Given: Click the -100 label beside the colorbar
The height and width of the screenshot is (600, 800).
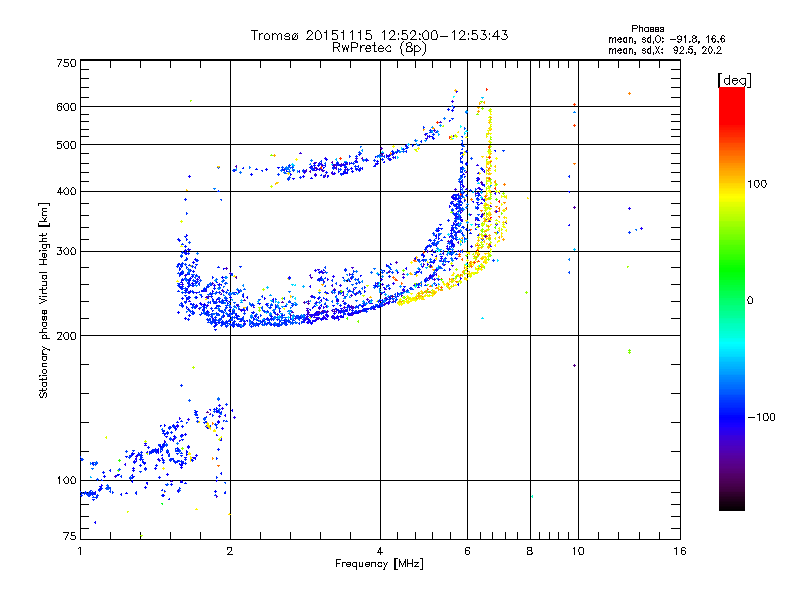Looking at the screenshot, I should [x=761, y=417].
